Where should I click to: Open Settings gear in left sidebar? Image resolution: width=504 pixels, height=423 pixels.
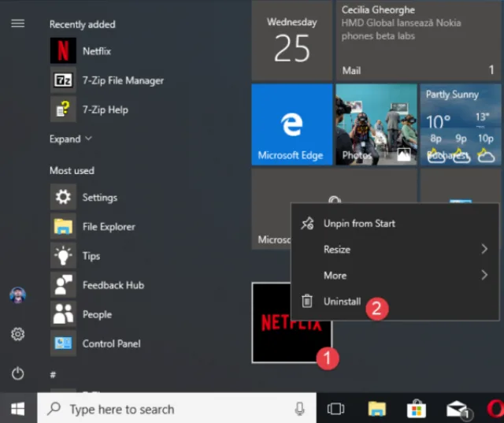[x=17, y=334]
